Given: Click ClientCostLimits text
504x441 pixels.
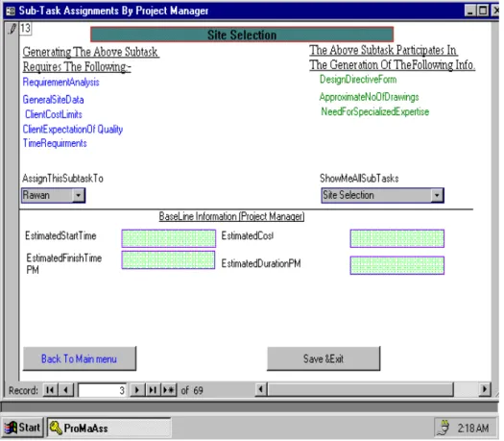Looking at the screenshot, I should tap(54, 115).
